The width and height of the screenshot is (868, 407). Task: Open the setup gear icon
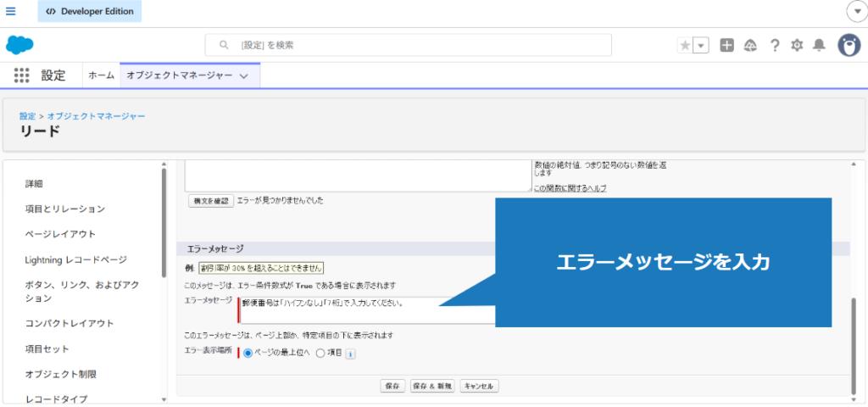point(797,46)
